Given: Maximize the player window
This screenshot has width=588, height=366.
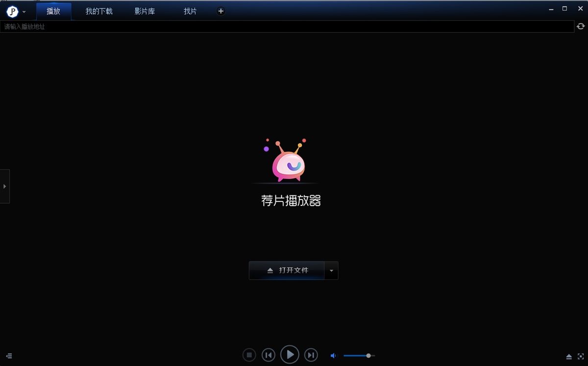Looking at the screenshot, I should 564,8.
